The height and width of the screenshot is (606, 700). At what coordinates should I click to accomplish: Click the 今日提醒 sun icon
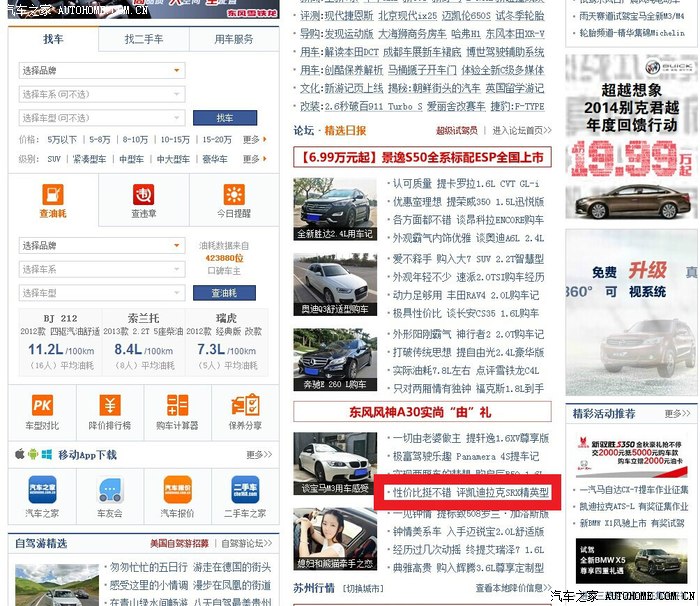[232, 195]
